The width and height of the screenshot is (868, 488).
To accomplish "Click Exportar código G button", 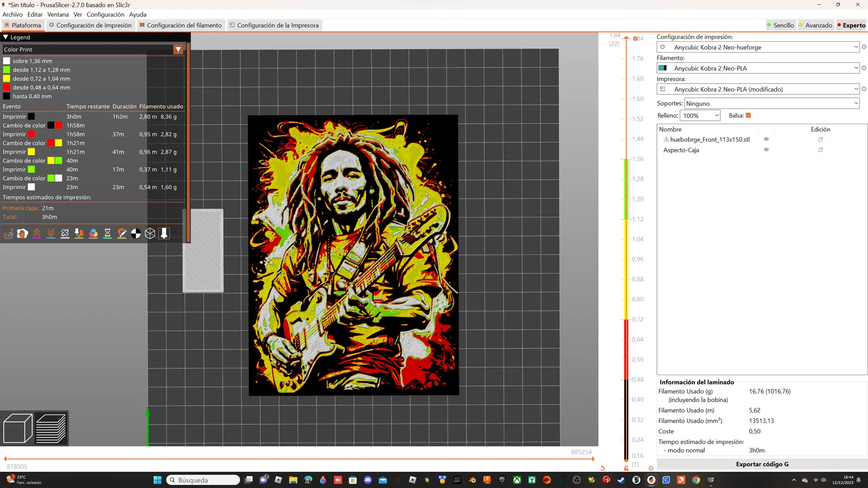I will pyautogui.click(x=762, y=464).
